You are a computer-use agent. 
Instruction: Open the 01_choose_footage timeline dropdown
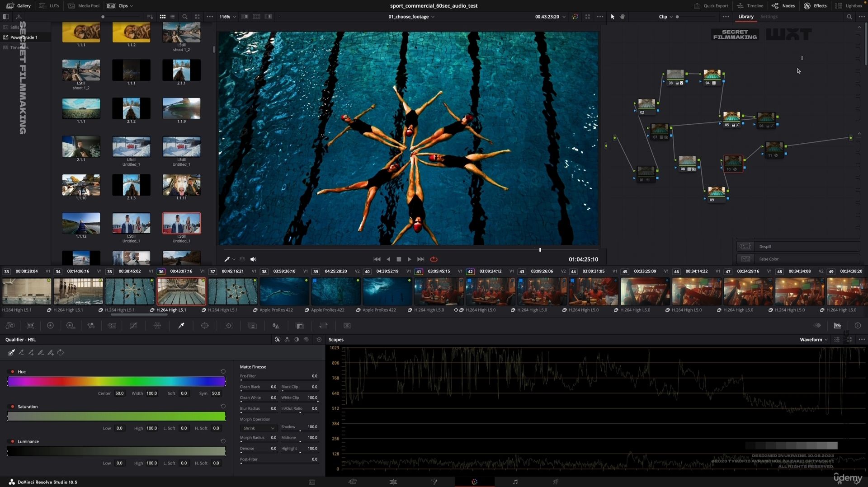click(x=411, y=17)
